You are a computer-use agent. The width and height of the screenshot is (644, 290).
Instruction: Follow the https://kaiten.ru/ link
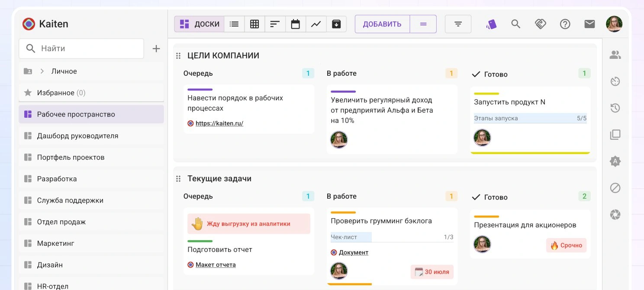pos(219,123)
